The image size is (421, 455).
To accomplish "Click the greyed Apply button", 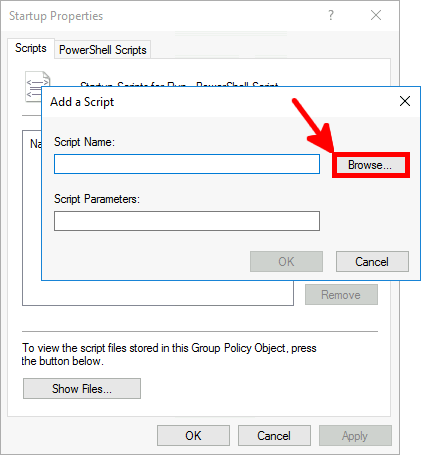I will [355, 436].
